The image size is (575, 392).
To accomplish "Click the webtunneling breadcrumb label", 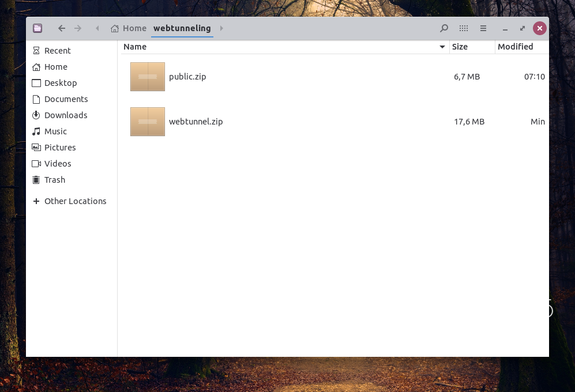I will coord(182,28).
